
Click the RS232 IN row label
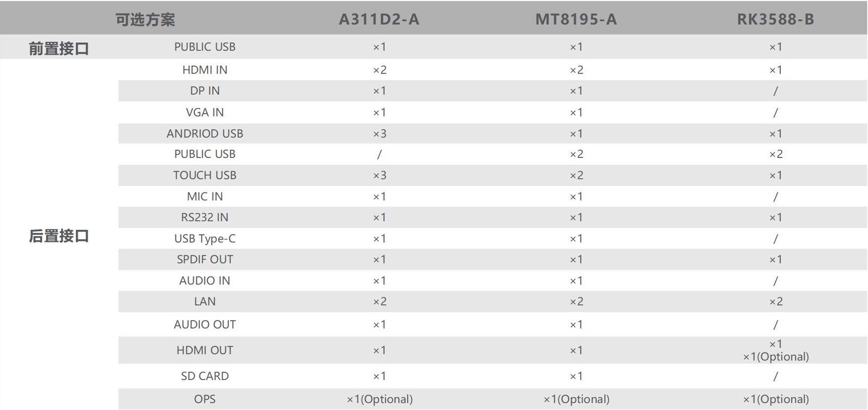point(205,217)
